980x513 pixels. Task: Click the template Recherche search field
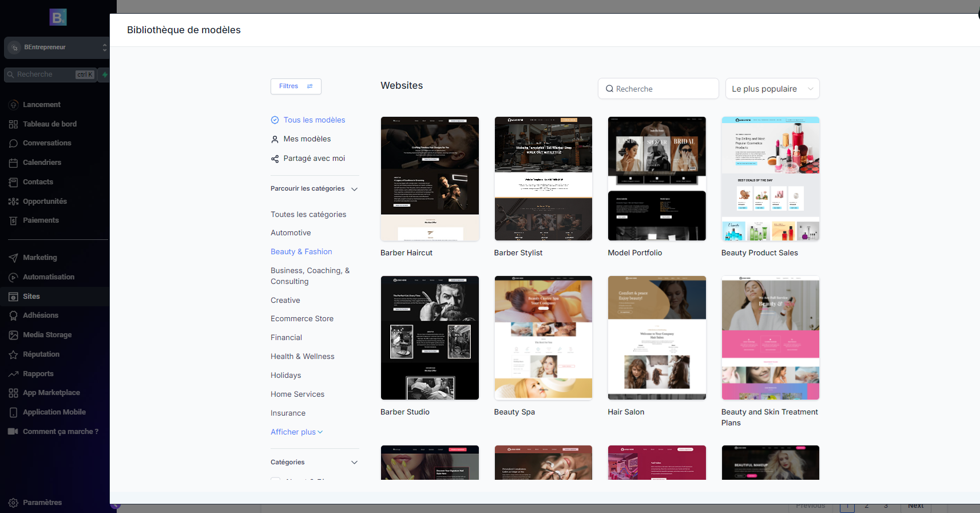658,89
